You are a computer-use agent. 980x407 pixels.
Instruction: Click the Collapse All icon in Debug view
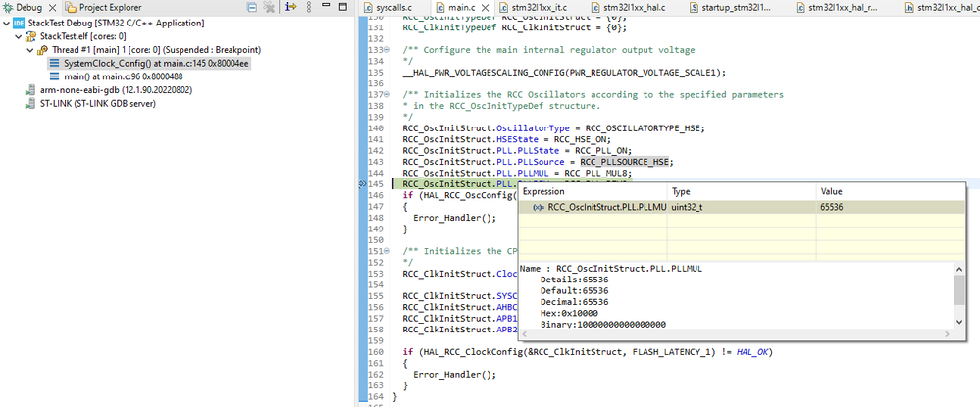tap(252, 8)
